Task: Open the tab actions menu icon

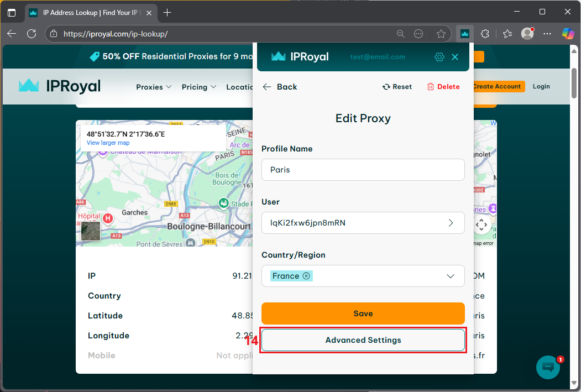Action: click(12, 13)
